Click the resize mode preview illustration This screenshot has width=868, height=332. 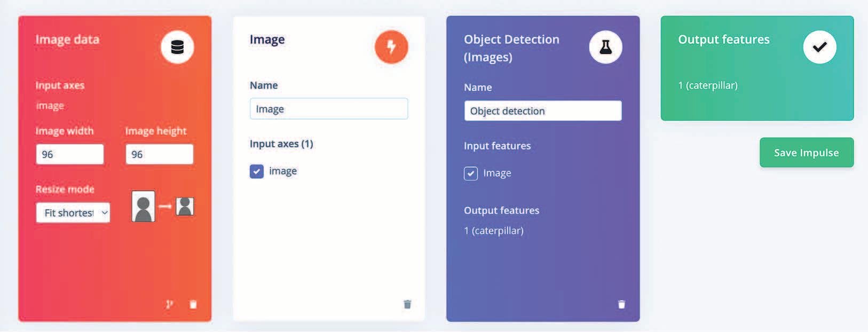click(x=163, y=207)
